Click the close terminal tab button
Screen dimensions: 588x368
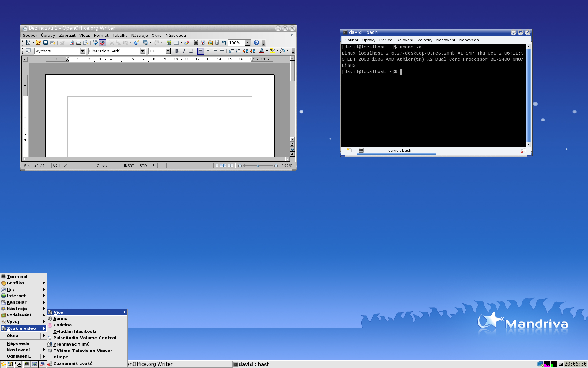[x=523, y=151]
